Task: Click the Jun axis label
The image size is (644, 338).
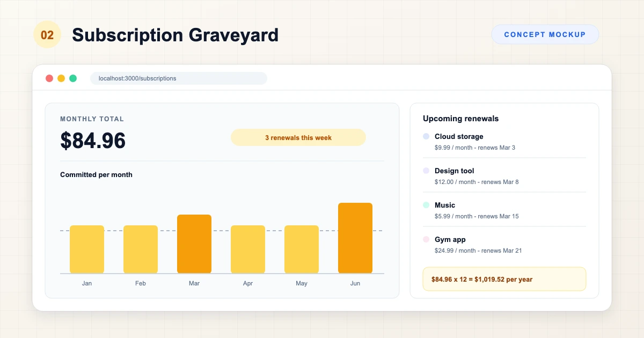Action: click(355, 283)
